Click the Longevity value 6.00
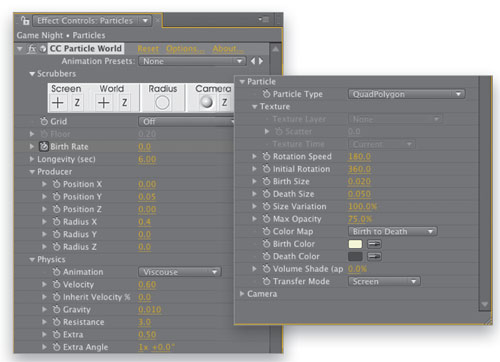 coord(147,159)
